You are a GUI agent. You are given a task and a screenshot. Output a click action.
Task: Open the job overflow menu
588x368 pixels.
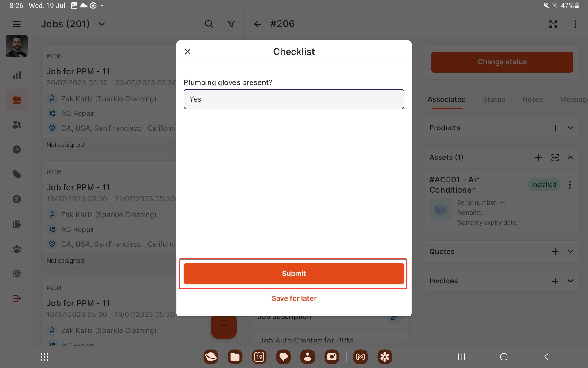(x=575, y=24)
